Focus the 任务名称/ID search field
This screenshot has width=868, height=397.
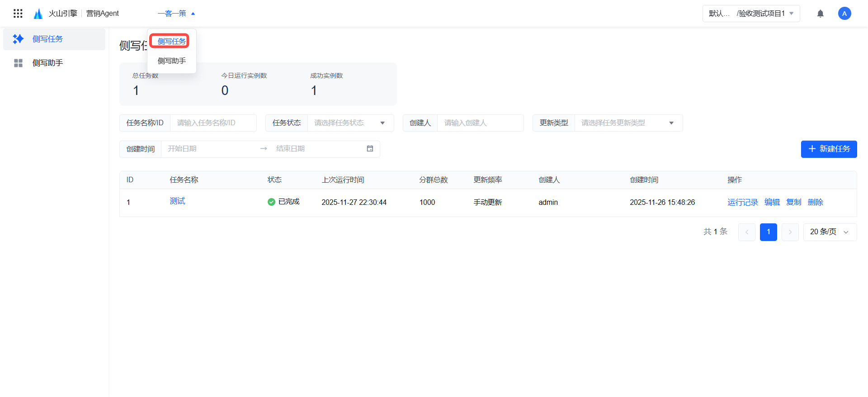coord(212,123)
